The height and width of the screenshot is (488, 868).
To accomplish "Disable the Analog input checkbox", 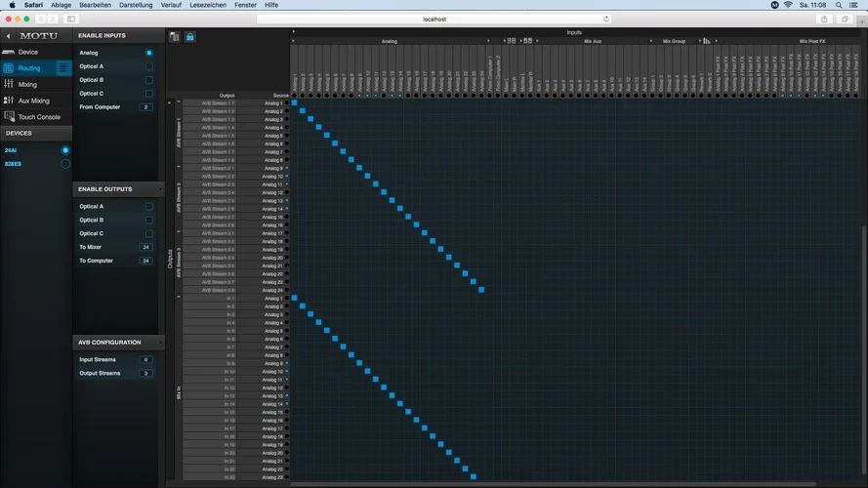I will [148, 53].
